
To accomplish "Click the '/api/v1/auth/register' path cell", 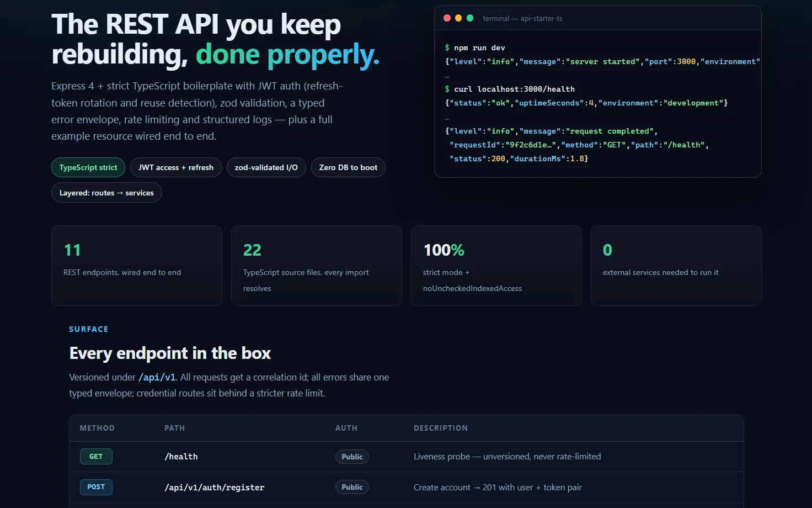I will pyautogui.click(x=214, y=488).
